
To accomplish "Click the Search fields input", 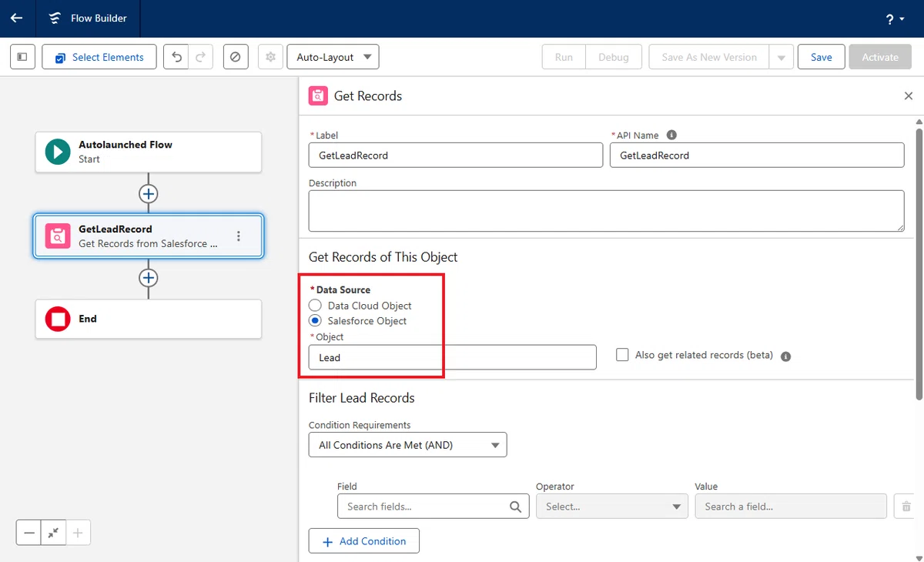I will pyautogui.click(x=433, y=507).
